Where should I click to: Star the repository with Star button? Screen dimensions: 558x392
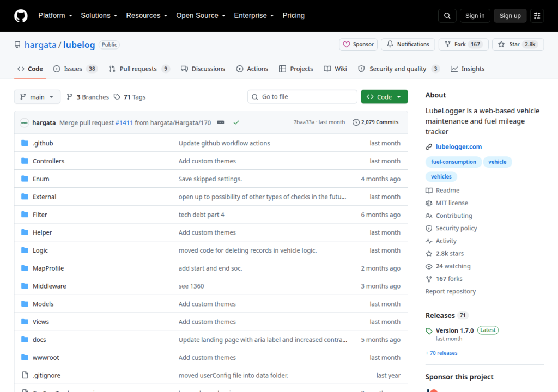click(x=518, y=45)
